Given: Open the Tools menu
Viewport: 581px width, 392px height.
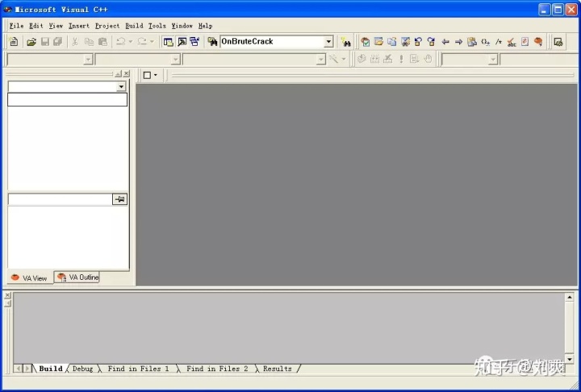Looking at the screenshot, I should (x=157, y=26).
